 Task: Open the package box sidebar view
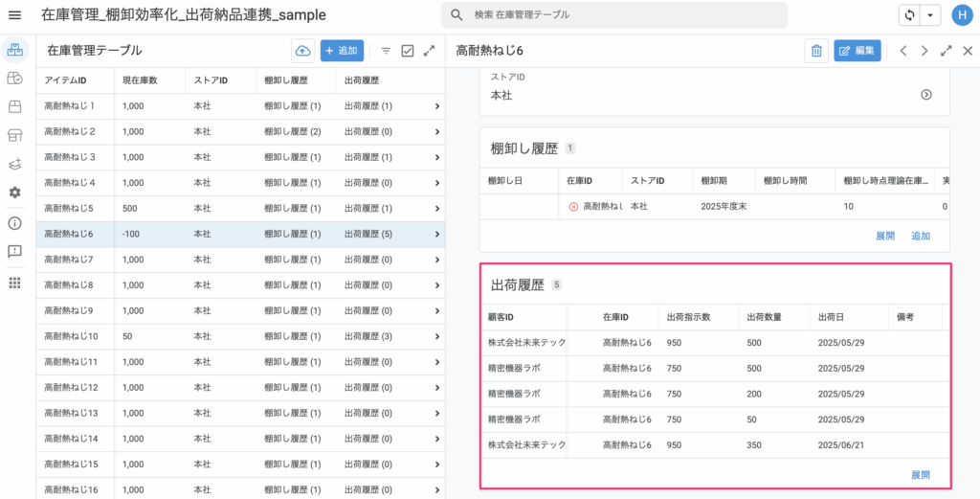click(x=15, y=107)
